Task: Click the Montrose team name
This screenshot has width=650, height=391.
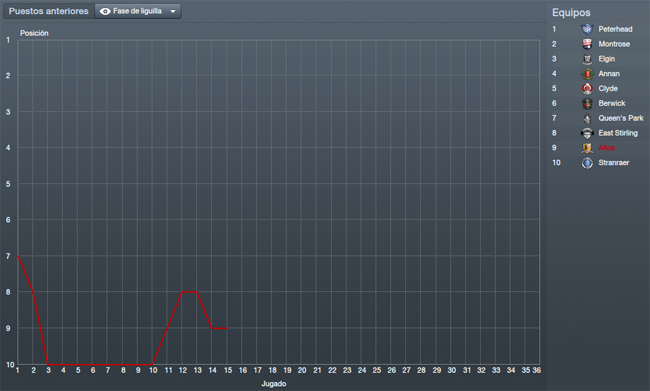Action: 614,44
